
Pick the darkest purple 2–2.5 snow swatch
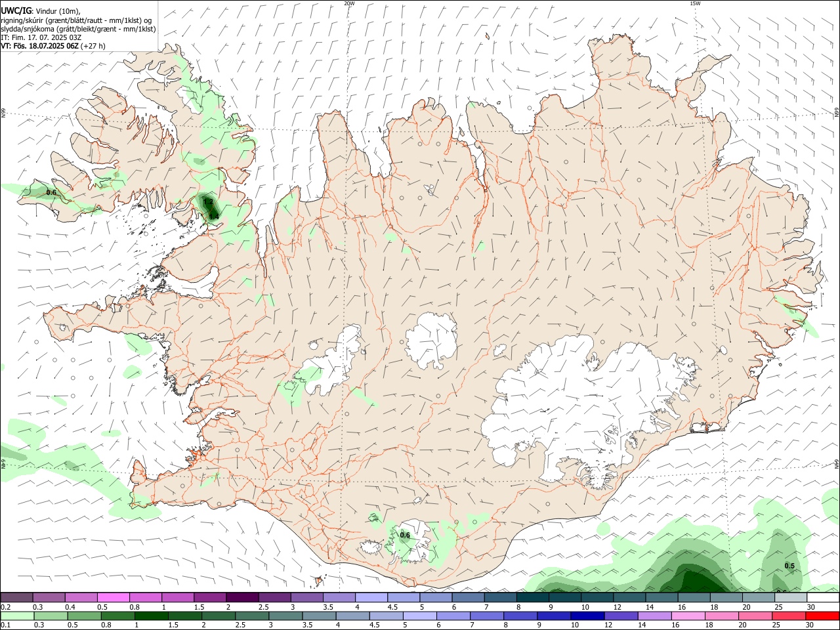pos(242,598)
